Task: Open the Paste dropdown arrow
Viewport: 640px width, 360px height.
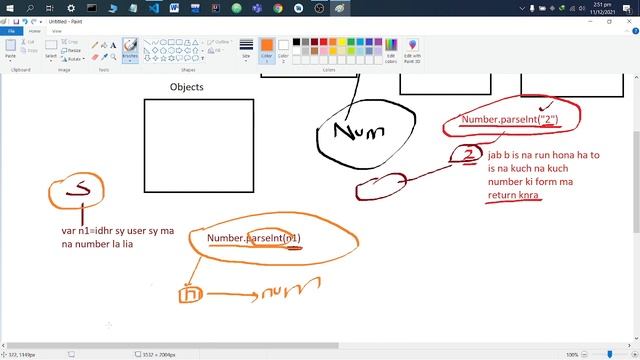Action: pos(10,61)
